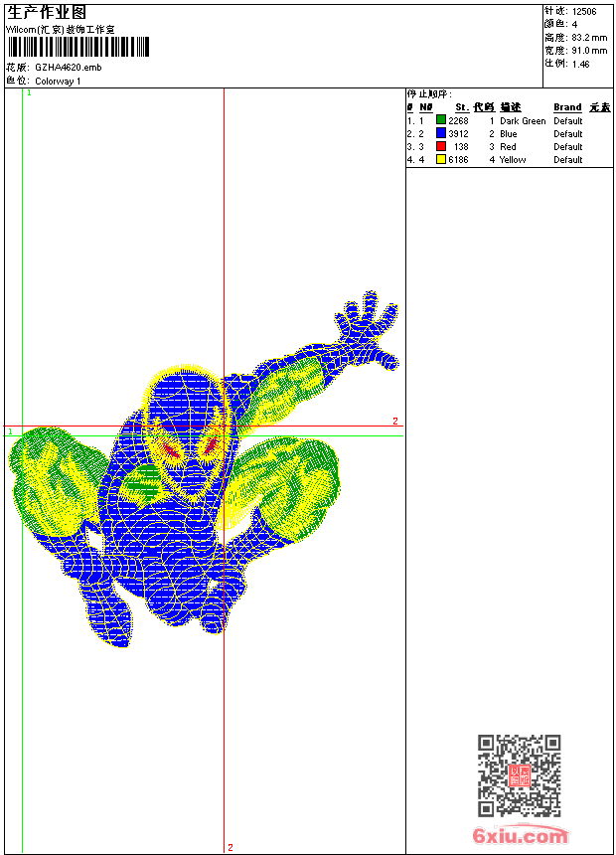Click the stitch count 138 in row 3
616x855 pixels.
pyautogui.click(x=461, y=147)
